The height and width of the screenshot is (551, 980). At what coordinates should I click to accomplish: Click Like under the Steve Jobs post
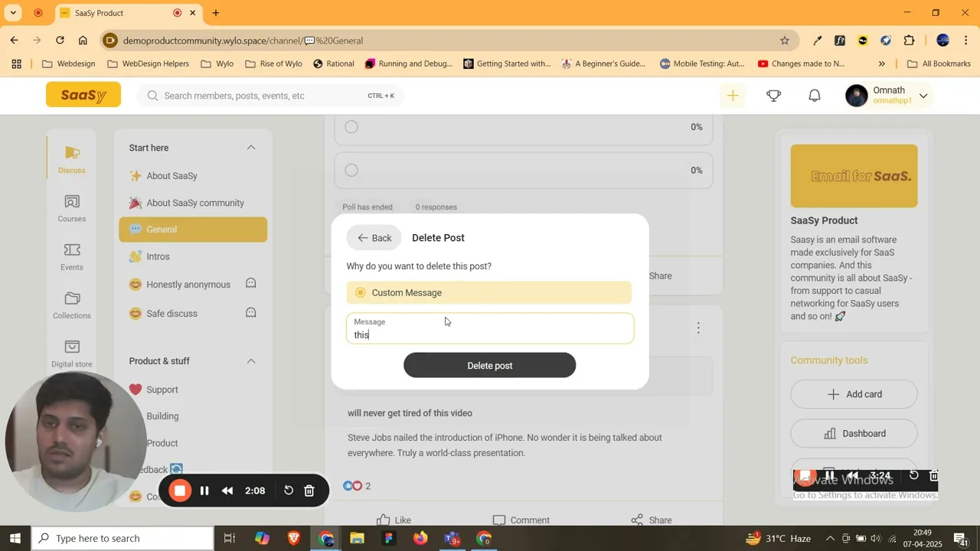pyautogui.click(x=394, y=520)
